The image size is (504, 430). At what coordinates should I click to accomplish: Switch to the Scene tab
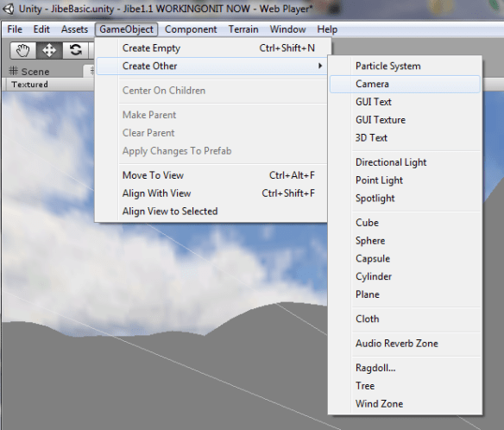point(29,72)
